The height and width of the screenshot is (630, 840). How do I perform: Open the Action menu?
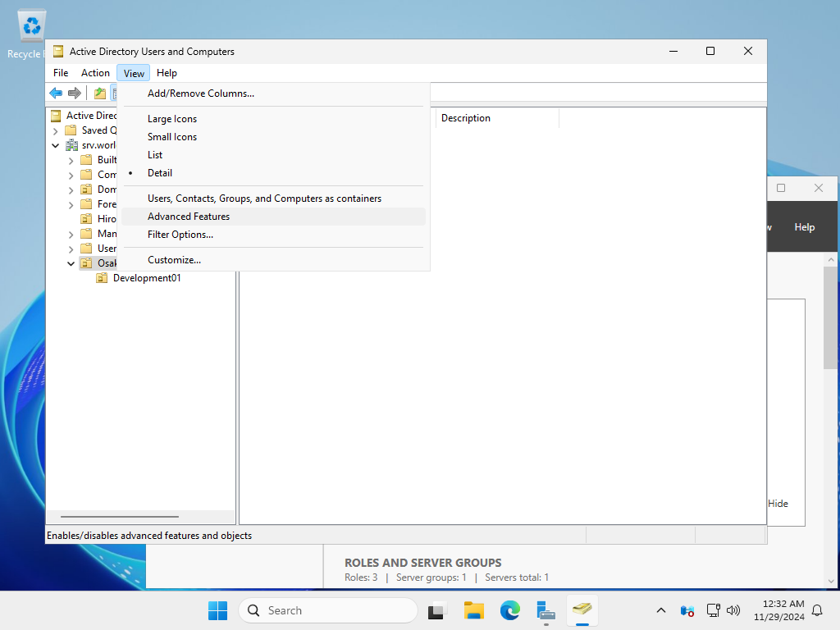[x=95, y=73]
